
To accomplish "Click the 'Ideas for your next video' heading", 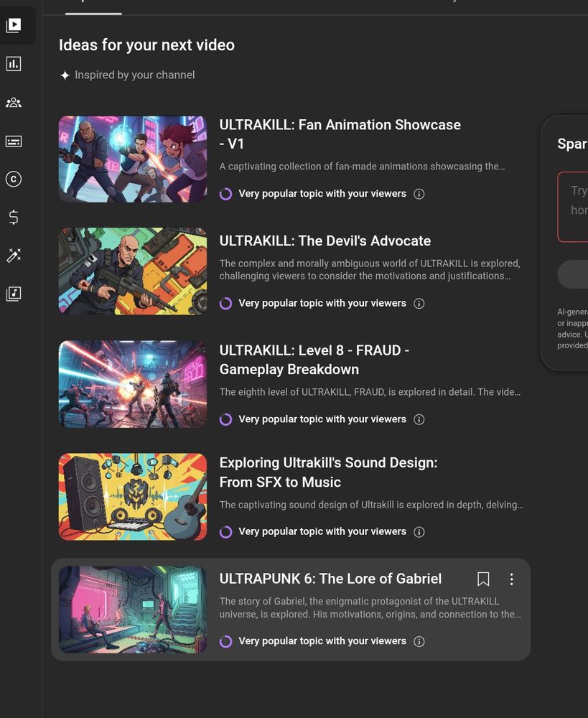I will (x=146, y=45).
